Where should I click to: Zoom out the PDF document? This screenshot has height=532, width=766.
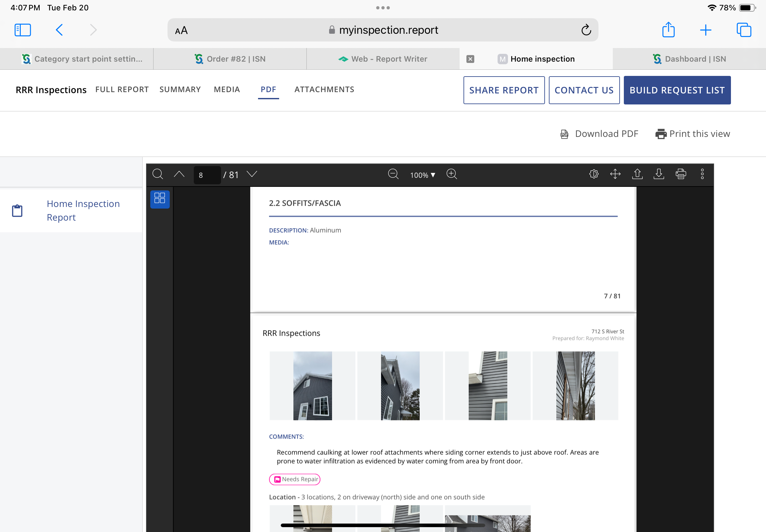pos(393,174)
